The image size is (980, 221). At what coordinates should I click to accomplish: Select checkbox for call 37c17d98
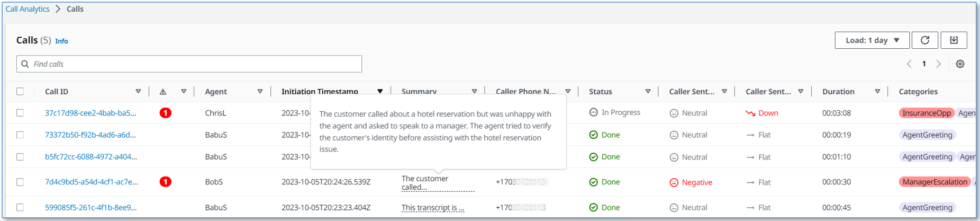point(20,113)
